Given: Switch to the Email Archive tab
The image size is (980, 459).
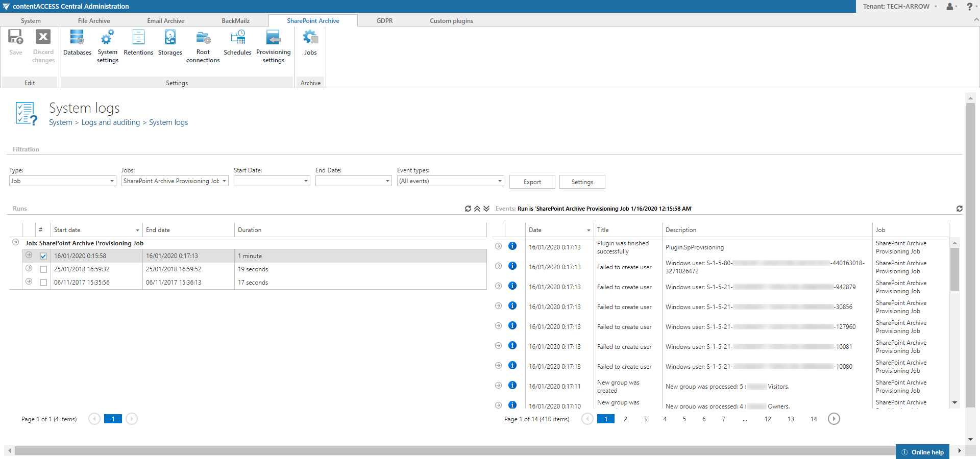Looking at the screenshot, I should [x=165, y=21].
